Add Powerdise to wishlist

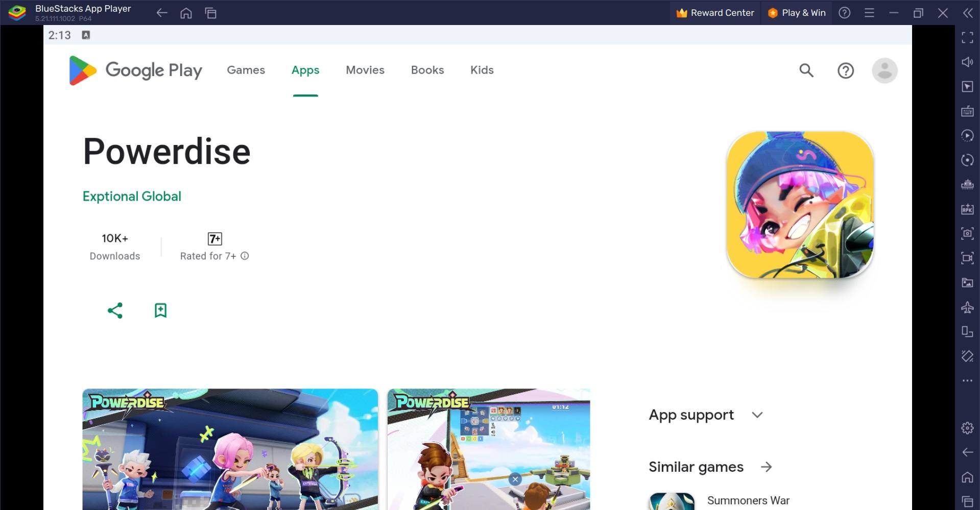[x=160, y=310]
